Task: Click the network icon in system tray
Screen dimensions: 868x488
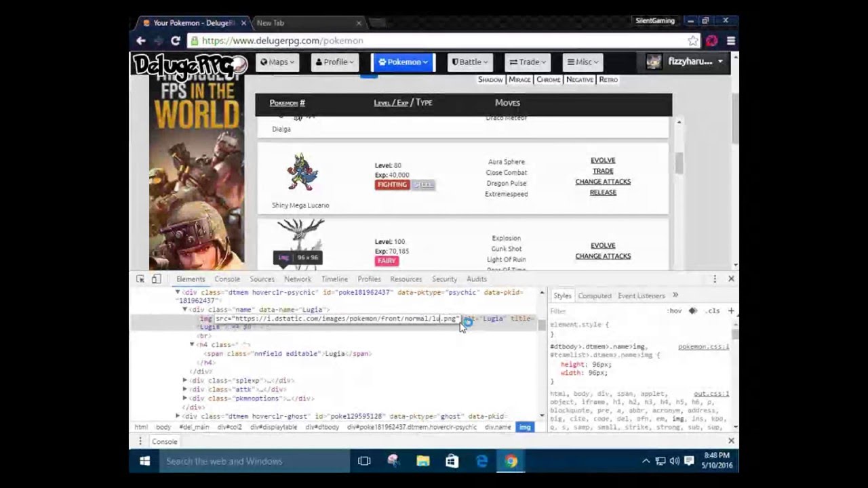Action: (x=660, y=461)
